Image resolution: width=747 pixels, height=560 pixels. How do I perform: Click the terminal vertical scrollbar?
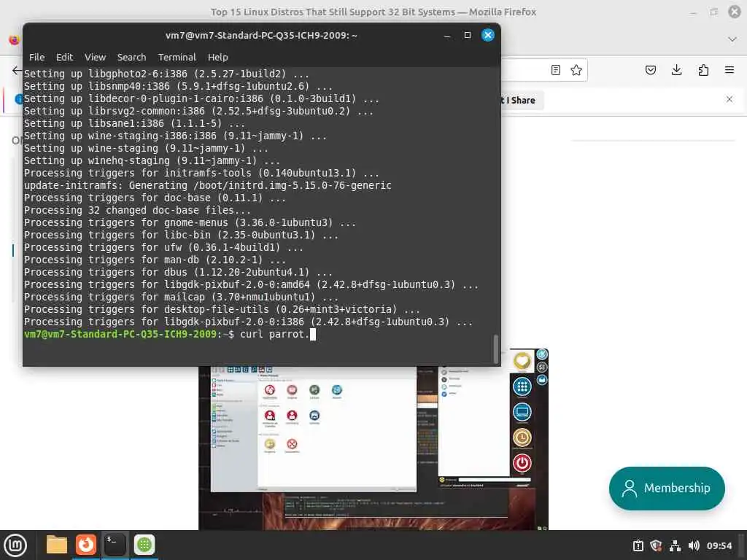(x=495, y=349)
